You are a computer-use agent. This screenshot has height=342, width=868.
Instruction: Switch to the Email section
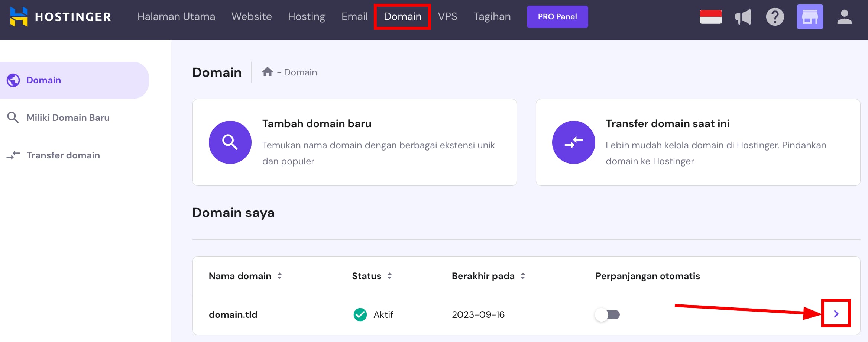click(x=354, y=16)
